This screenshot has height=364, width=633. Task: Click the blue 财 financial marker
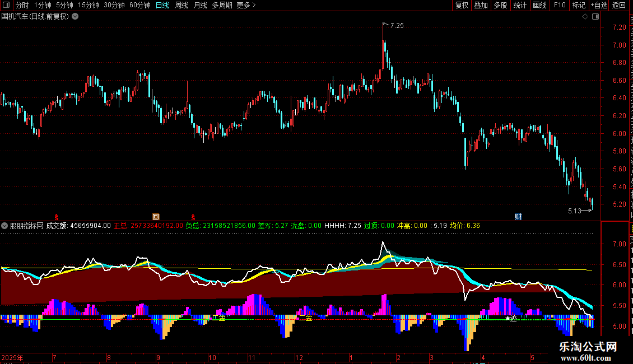coord(518,217)
